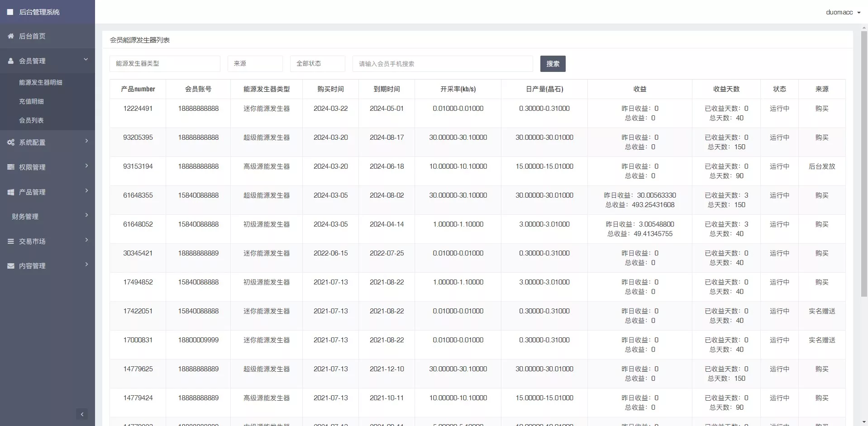Click the home icon beside 后台首页
The image size is (868, 426).
click(x=11, y=36)
